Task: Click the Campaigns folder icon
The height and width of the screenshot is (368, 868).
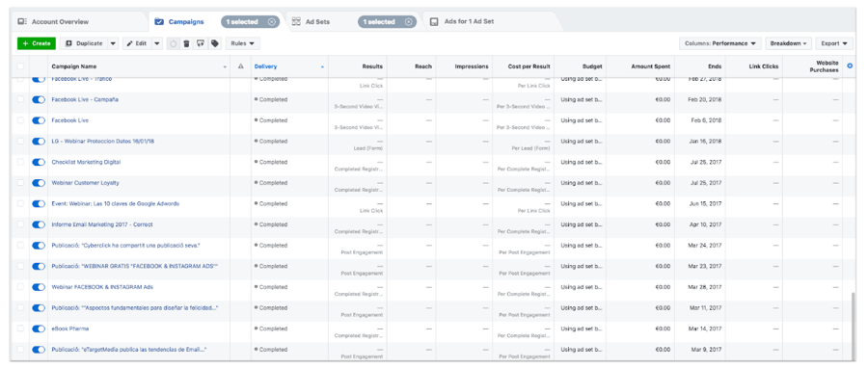Action: [159, 21]
